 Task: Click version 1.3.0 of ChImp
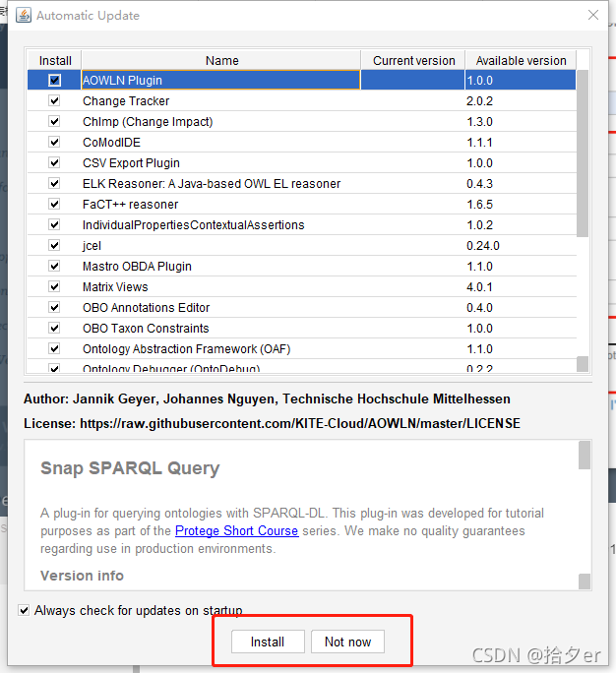click(479, 122)
